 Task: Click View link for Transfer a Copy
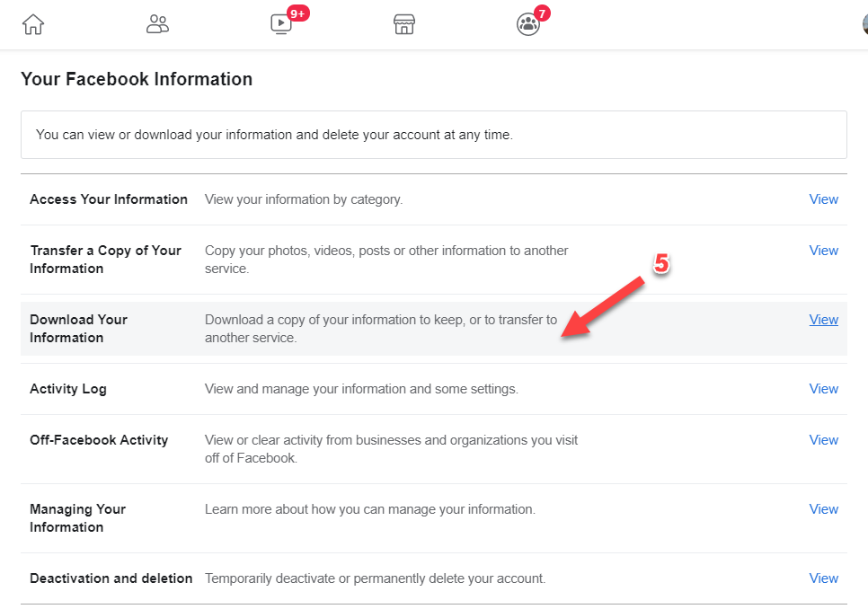(x=823, y=251)
